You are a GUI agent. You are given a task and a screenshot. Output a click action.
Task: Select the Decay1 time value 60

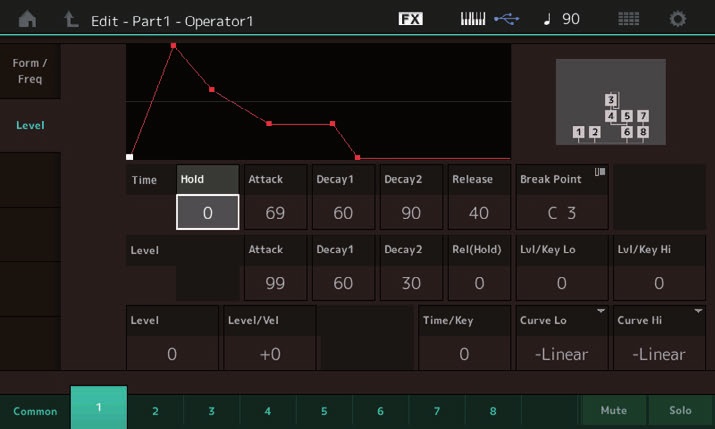pyautogui.click(x=343, y=212)
